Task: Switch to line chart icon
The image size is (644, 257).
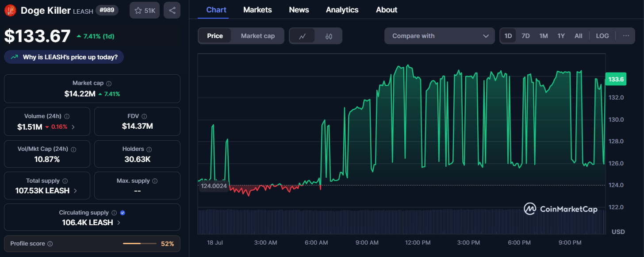Action: [x=303, y=36]
